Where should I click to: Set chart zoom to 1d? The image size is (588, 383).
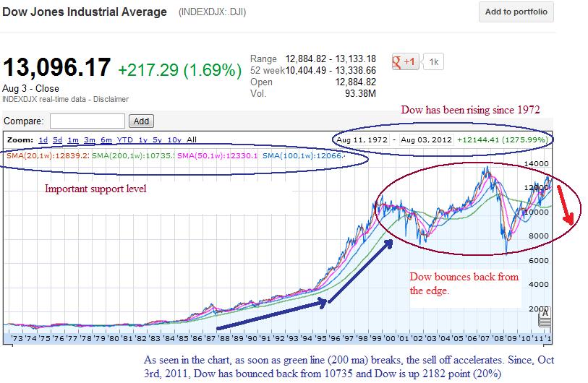(43, 139)
